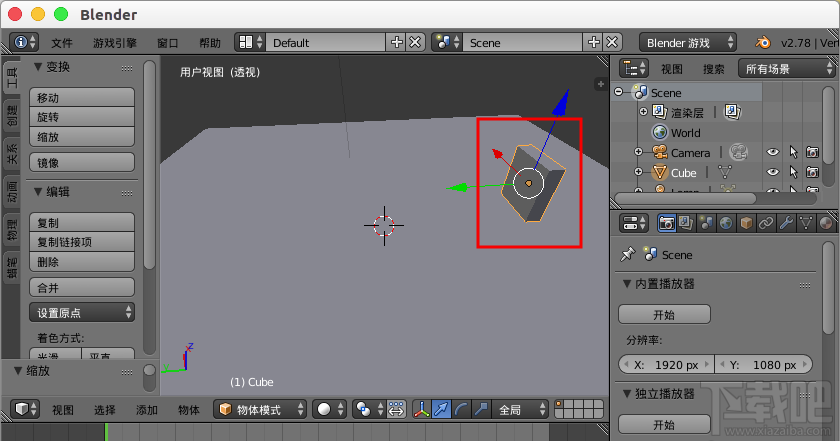Toggle Camera renderability camera icon

pyautogui.click(x=813, y=152)
